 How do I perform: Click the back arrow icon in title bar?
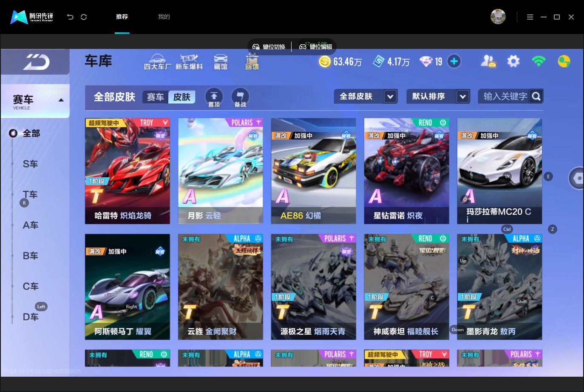(70, 17)
